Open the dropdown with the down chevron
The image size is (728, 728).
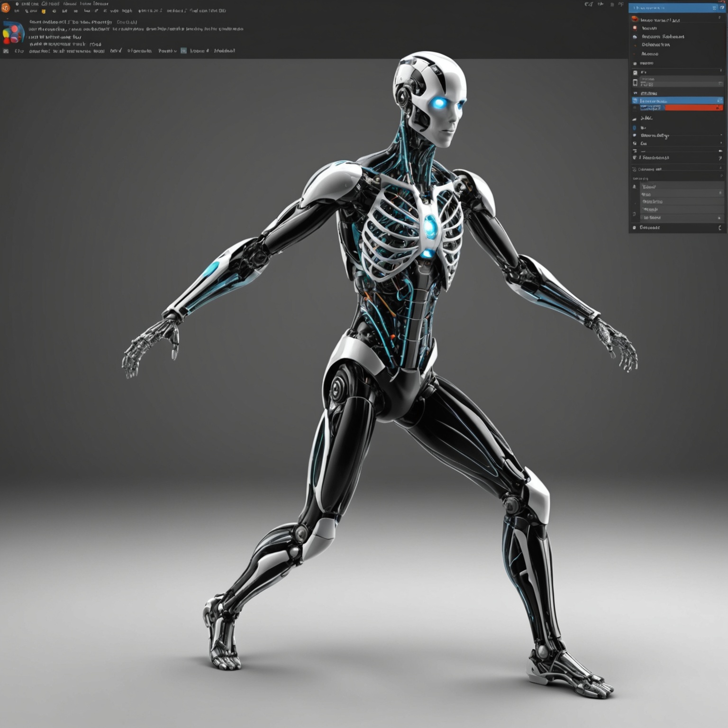[168, 51]
